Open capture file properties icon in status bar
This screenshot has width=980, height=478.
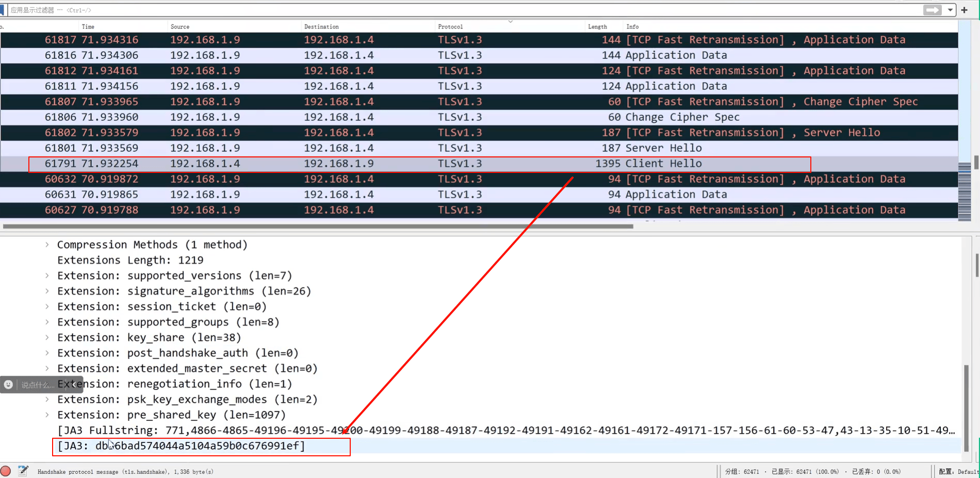click(x=23, y=471)
